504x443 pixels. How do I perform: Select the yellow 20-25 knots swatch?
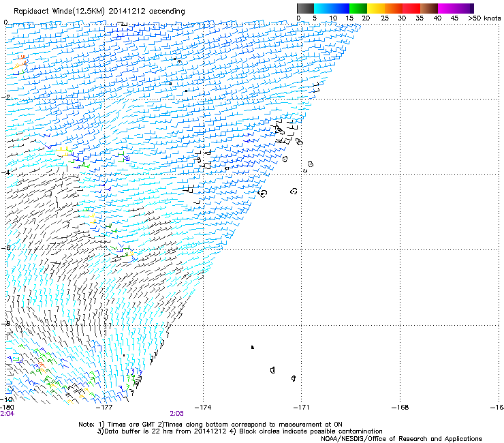pyautogui.click(x=376, y=8)
